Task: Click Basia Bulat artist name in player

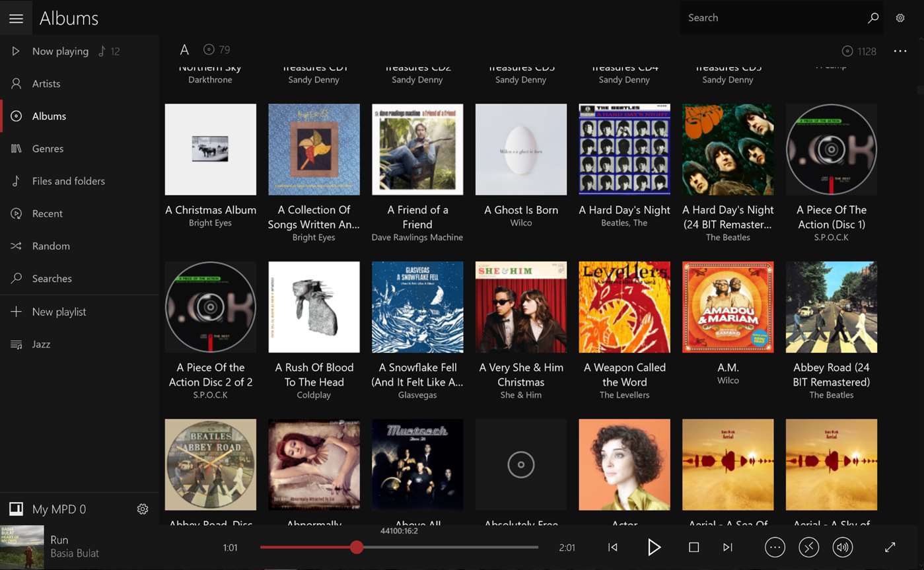Action: [75, 553]
